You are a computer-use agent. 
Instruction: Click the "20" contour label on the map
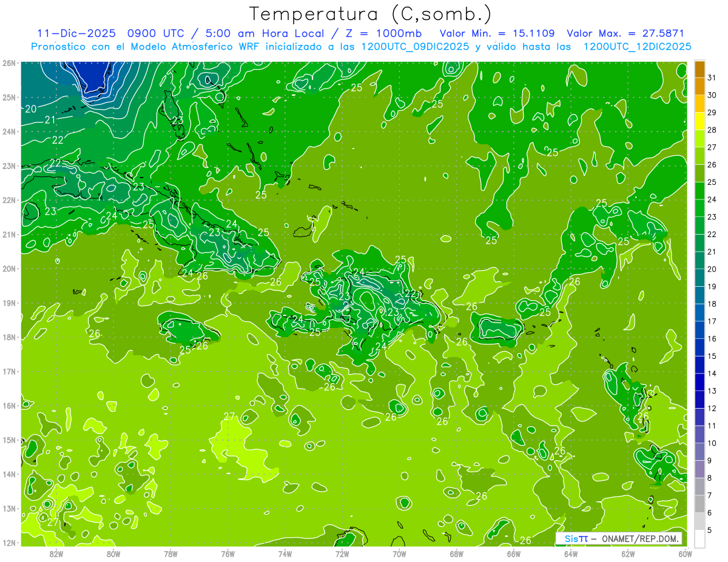[x=31, y=109]
